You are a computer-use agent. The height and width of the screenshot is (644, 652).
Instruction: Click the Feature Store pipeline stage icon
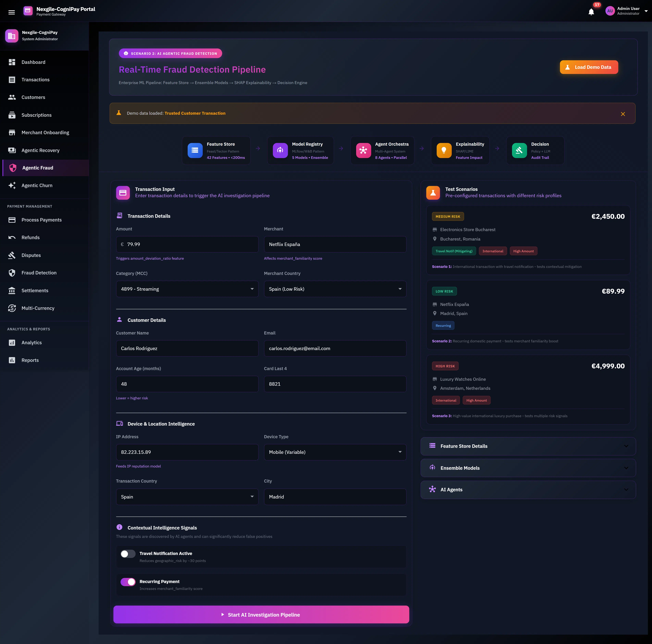(195, 150)
